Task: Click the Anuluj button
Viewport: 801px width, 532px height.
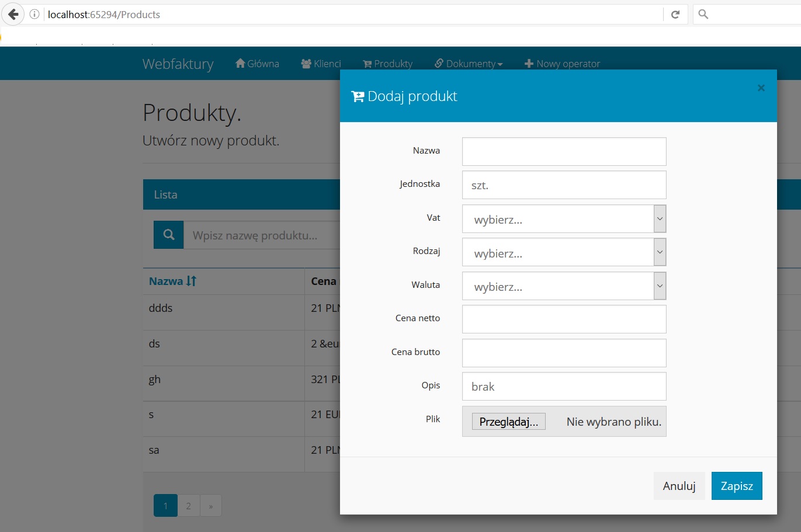Action: coord(679,486)
